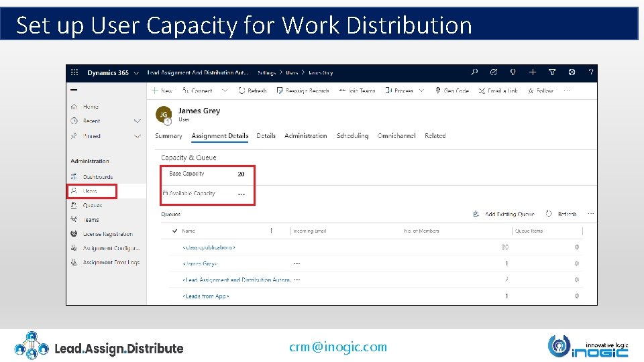Click the JG user avatar
The height and width of the screenshot is (362, 644).
click(164, 115)
